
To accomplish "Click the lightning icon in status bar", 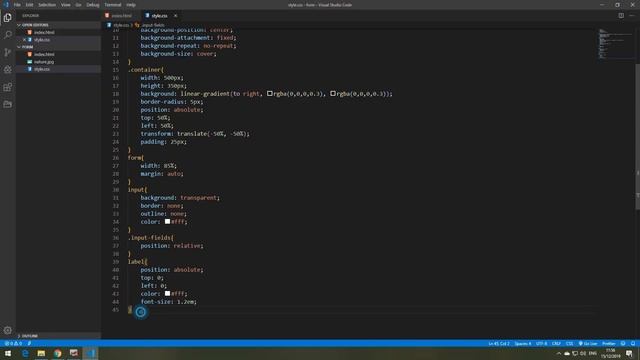I will point(29,344).
